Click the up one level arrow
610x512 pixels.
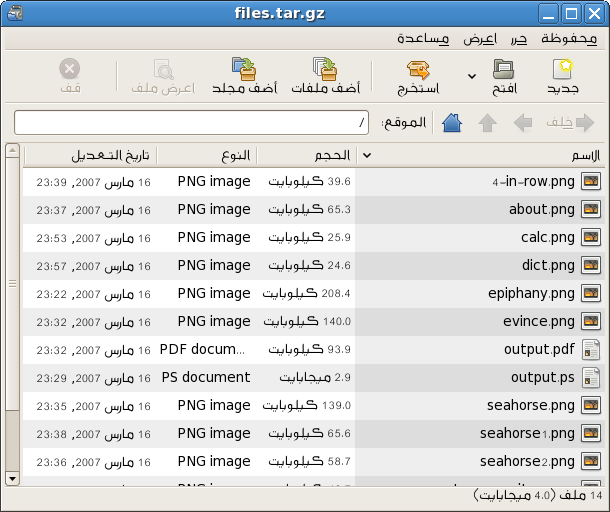(x=487, y=123)
